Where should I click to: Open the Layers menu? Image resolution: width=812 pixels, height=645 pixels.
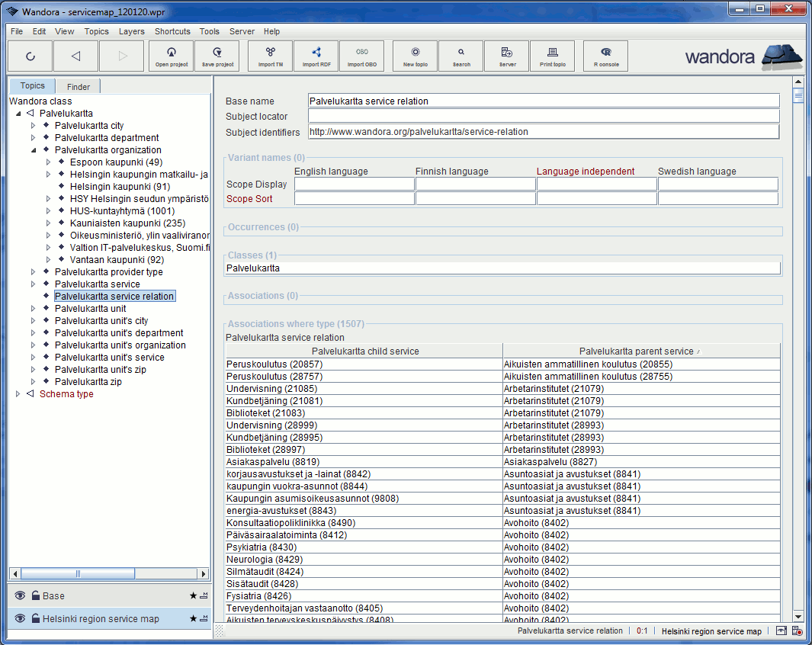[130, 31]
